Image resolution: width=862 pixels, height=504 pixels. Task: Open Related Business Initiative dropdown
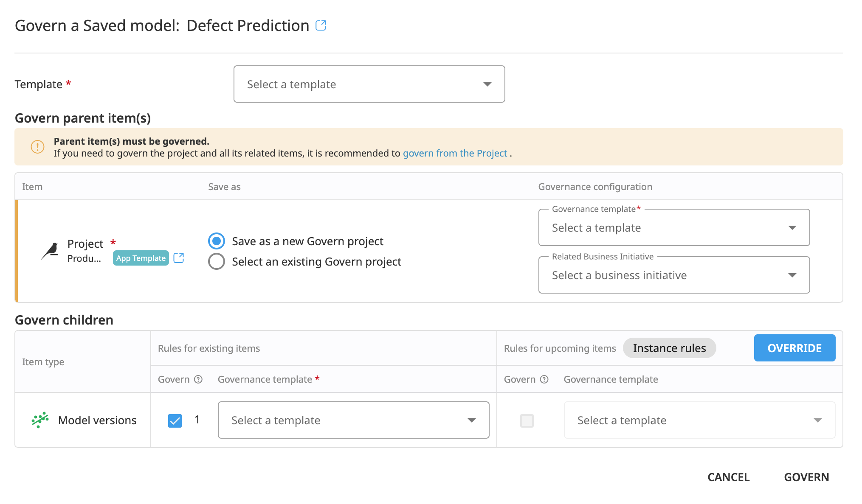tap(674, 275)
